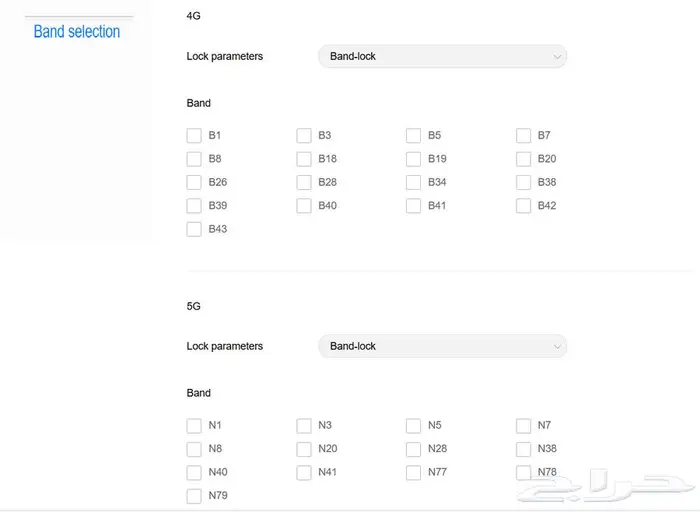Click the 4G Band-lock dropdown chevron arrow
The height and width of the screenshot is (512, 700).
(557, 57)
